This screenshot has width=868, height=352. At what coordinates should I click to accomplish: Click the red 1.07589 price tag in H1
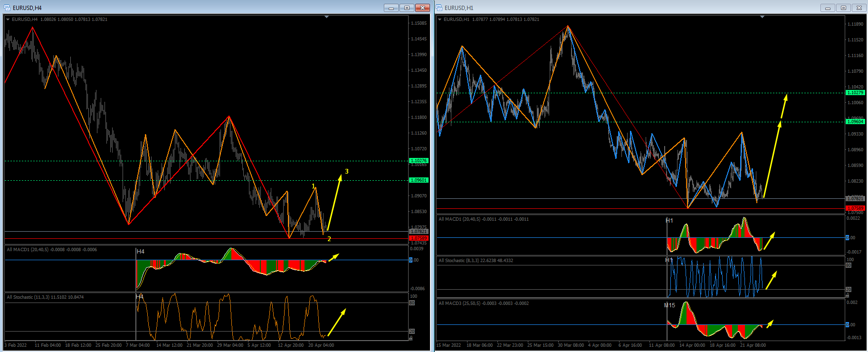(855, 208)
